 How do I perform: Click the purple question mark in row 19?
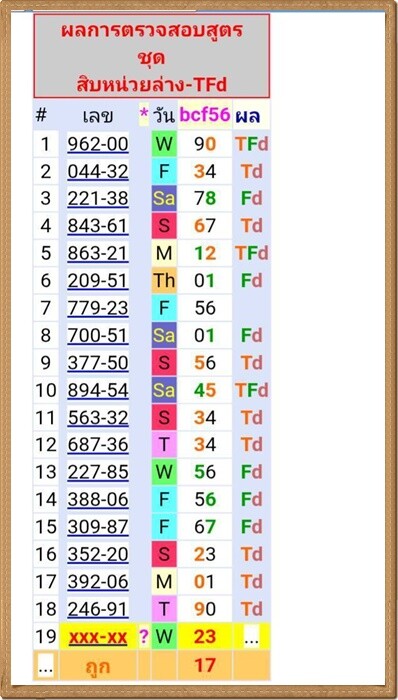[x=144, y=637]
